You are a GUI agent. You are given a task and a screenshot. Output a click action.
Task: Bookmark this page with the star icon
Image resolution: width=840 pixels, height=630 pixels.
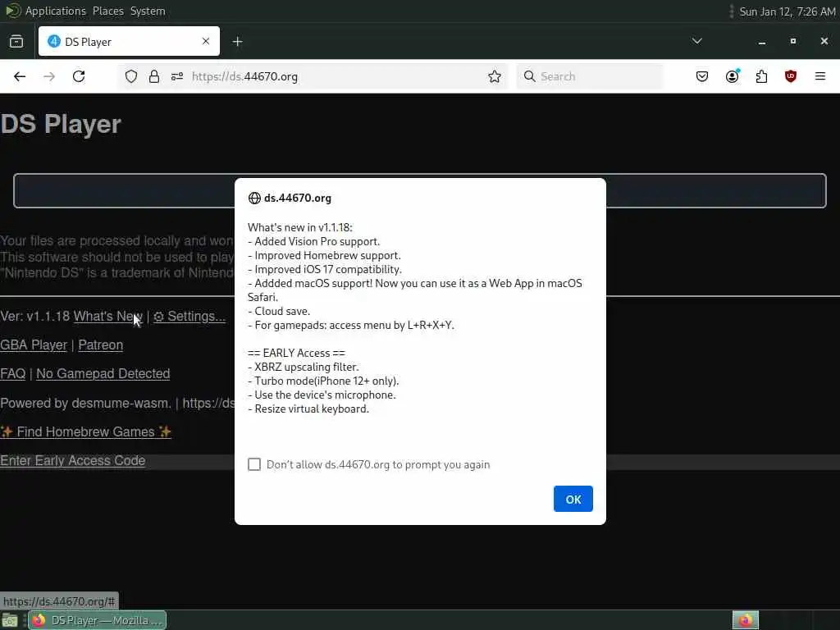[495, 76]
